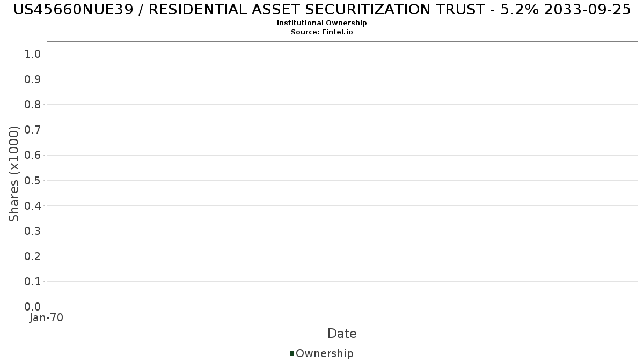644x362 pixels.
Task: Click the 0.3 y-axis tick label
Action: [x=33, y=231]
